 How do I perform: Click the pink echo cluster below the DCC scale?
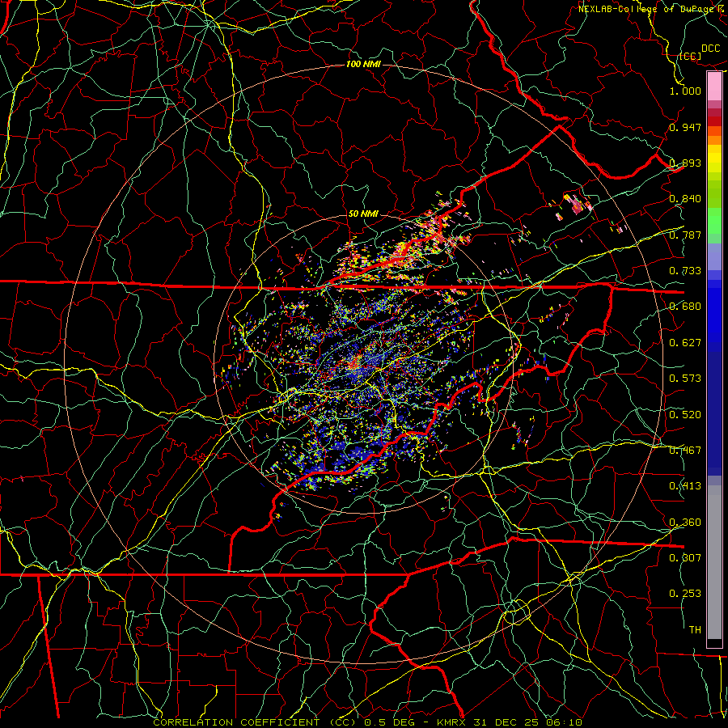click(x=577, y=205)
